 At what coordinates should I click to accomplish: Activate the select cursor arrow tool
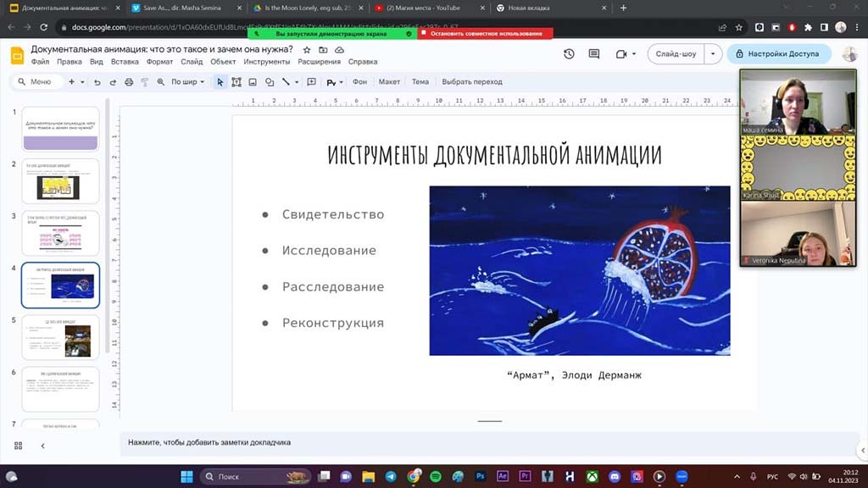220,82
